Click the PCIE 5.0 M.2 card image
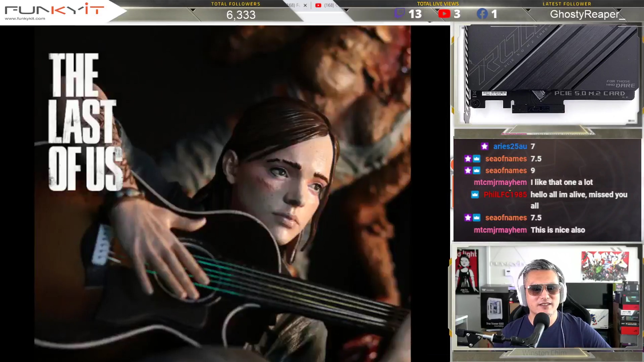The height and width of the screenshot is (362, 644). tap(548, 74)
